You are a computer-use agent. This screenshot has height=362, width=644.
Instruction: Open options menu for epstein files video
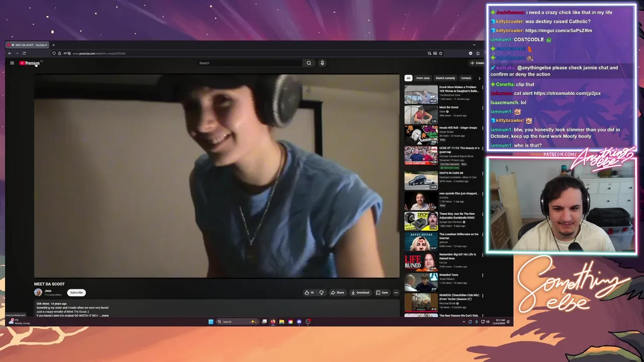point(482,194)
